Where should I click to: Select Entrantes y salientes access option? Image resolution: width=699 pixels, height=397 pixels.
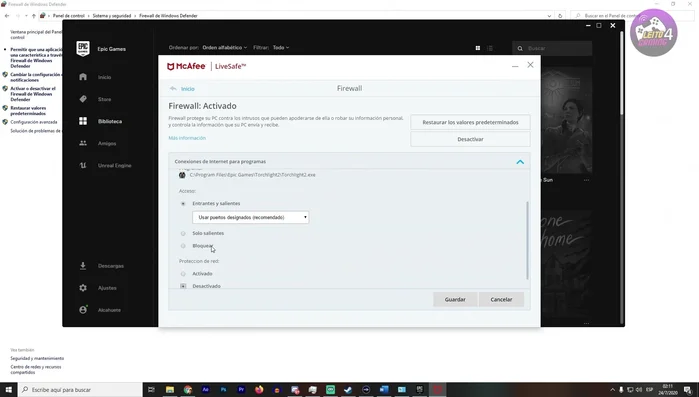tap(183, 204)
